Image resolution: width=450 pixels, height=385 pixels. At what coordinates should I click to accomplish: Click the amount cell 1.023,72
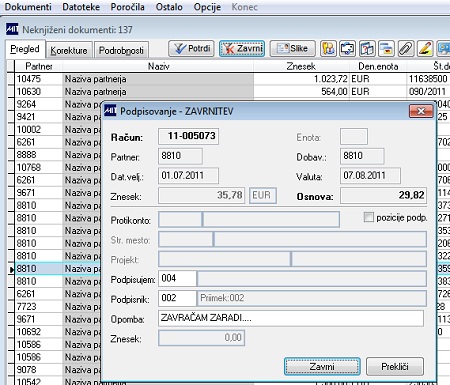point(301,79)
